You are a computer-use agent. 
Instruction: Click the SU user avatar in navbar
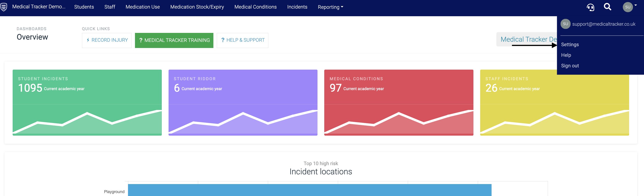pyautogui.click(x=628, y=7)
